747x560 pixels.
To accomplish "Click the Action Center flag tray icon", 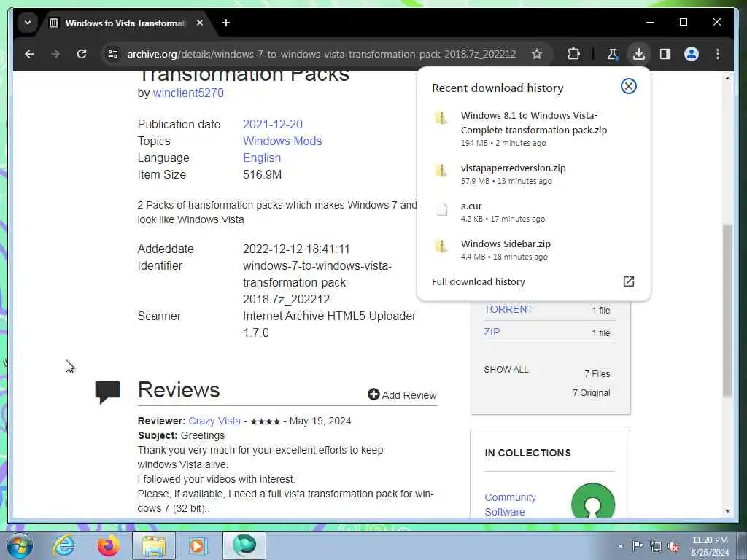I will pyautogui.click(x=637, y=546).
